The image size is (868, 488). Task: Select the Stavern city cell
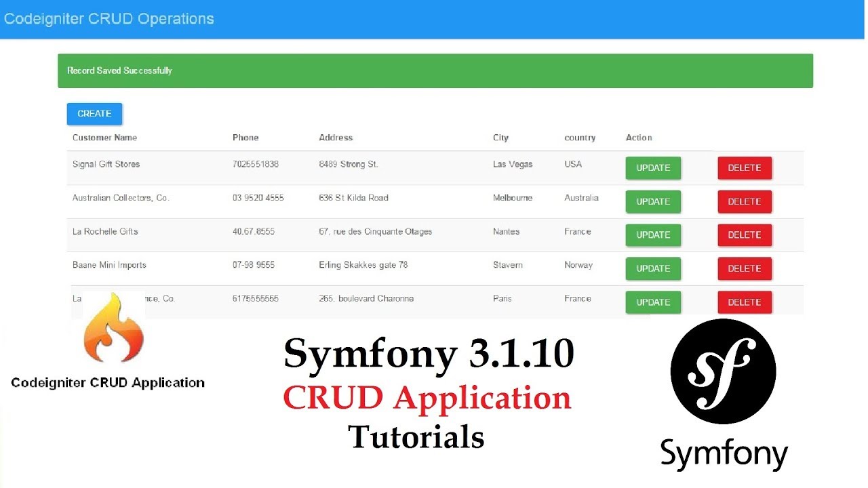point(508,265)
